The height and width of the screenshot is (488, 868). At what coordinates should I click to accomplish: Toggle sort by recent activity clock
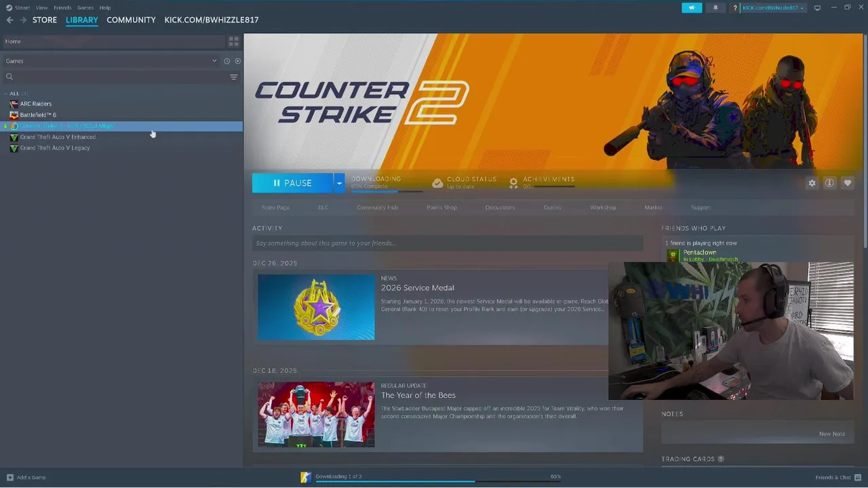point(227,61)
